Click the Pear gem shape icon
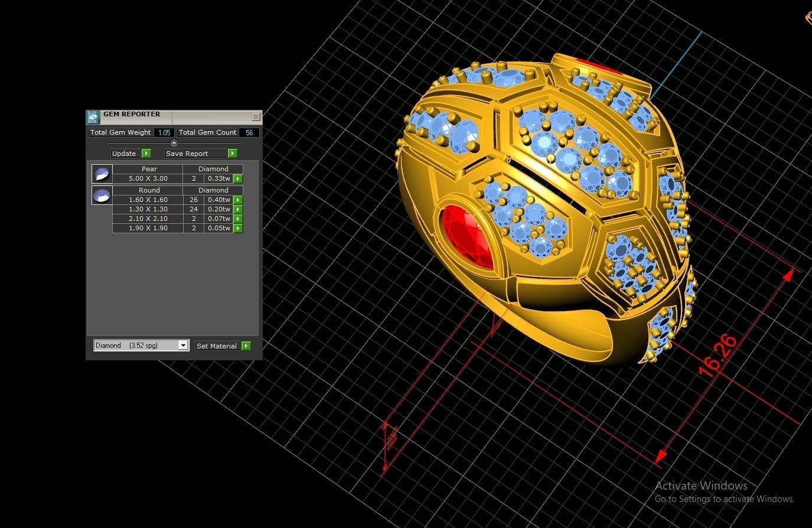The width and height of the screenshot is (812, 528). 102,174
